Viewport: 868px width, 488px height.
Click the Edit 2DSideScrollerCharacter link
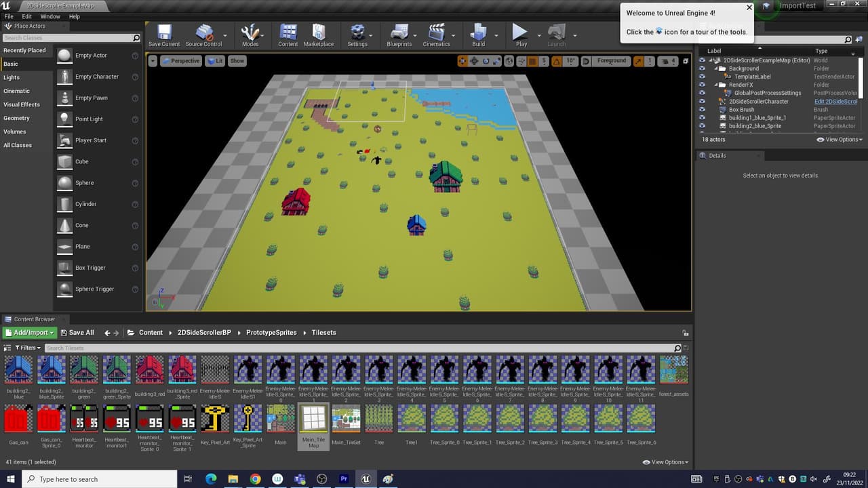(x=836, y=101)
